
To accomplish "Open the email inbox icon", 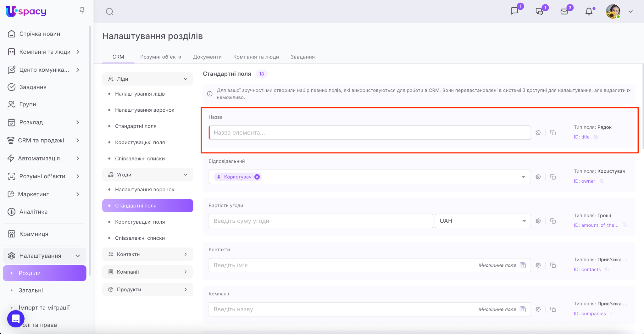I will (564, 12).
